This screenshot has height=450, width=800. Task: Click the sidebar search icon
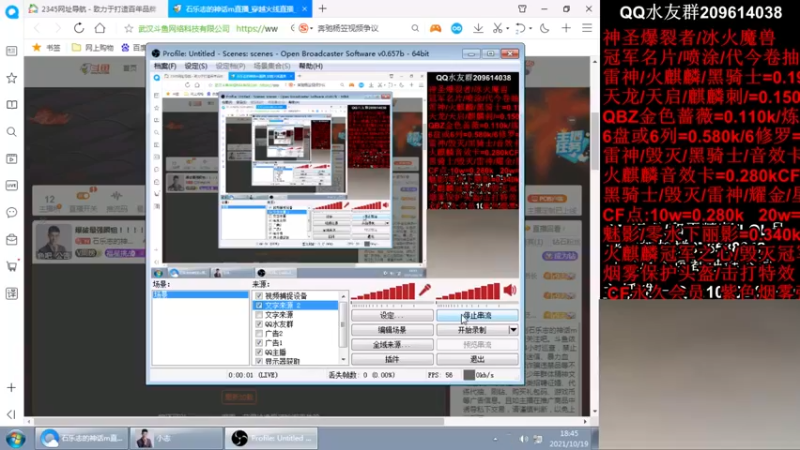tap(11, 132)
